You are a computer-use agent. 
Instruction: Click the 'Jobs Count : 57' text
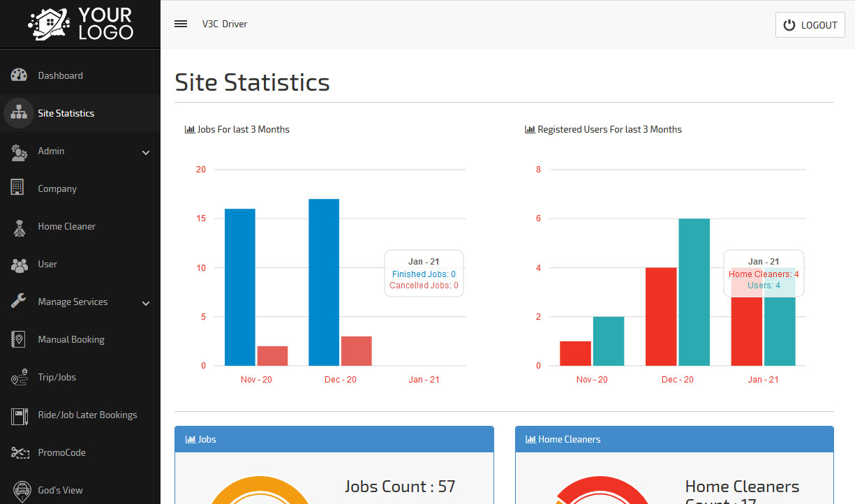coord(400,487)
